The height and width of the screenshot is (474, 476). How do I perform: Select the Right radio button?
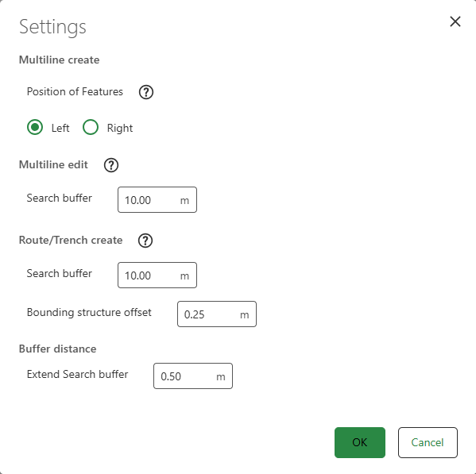click(x=91, y=127)
